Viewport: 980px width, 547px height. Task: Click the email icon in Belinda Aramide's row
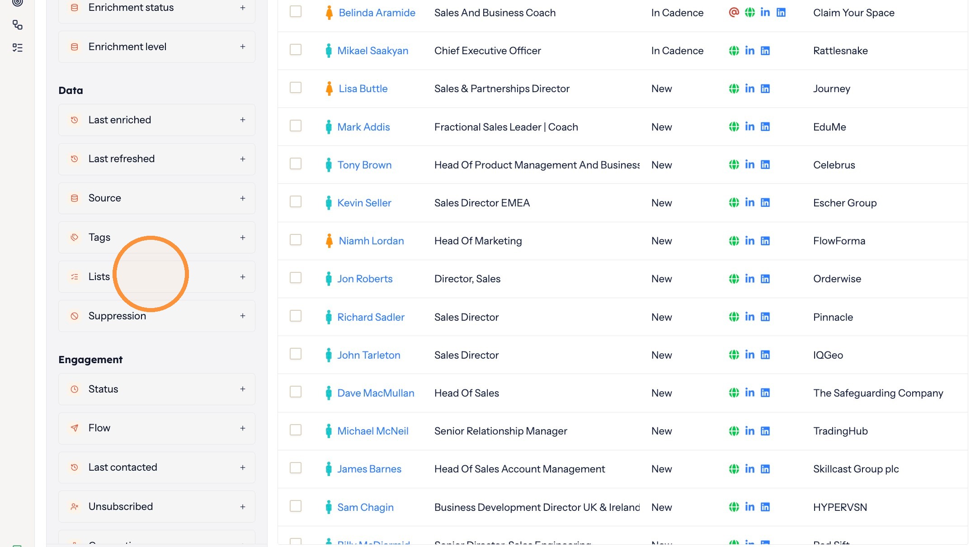pyautogui.click(x=734, y=12)
